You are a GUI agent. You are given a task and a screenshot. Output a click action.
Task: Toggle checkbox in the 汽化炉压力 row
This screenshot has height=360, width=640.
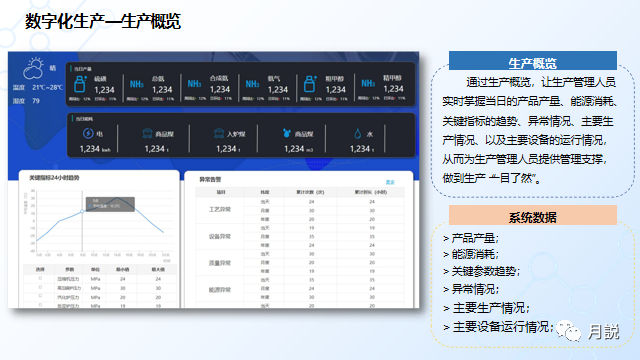(40, 296)
